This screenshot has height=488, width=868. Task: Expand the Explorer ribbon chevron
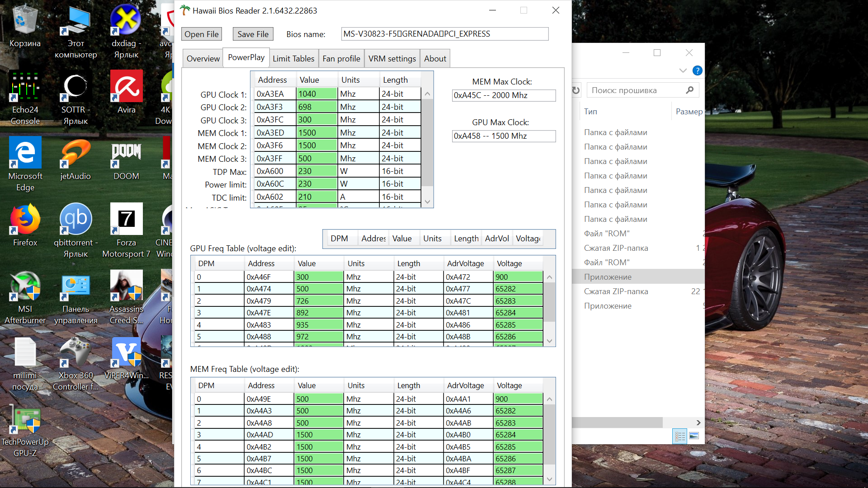(683, 70)
